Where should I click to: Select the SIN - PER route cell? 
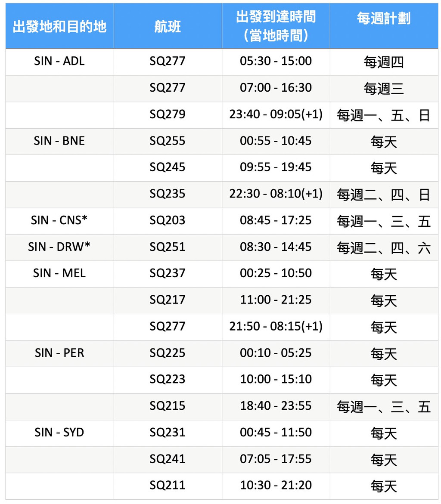(59, 354)
